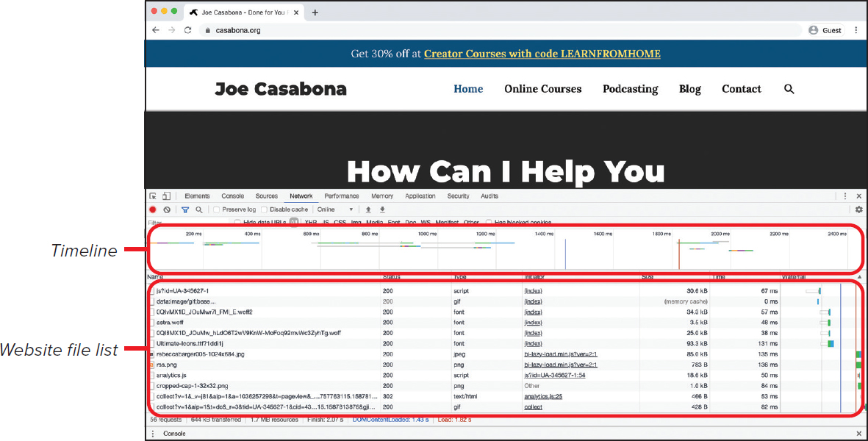
Task: Toggle the device emulation toolbar
Action: [166, 196]
